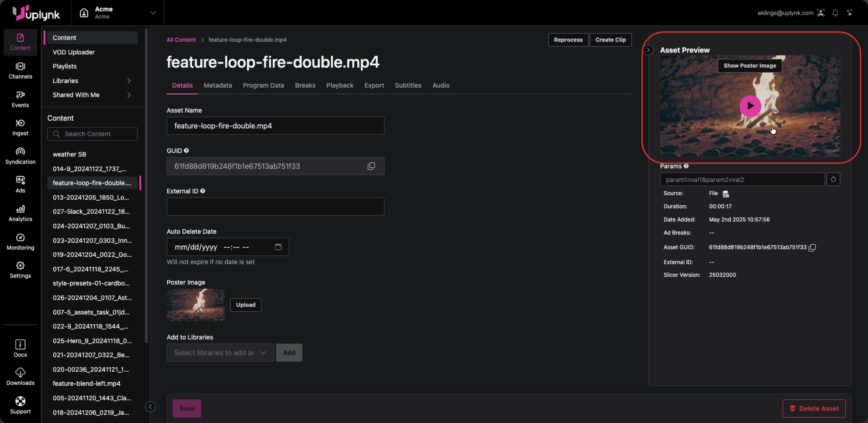The width and height of the screenshot is (868, 423).
Task: Click the Create Clip button
Action: pos(610,40)
